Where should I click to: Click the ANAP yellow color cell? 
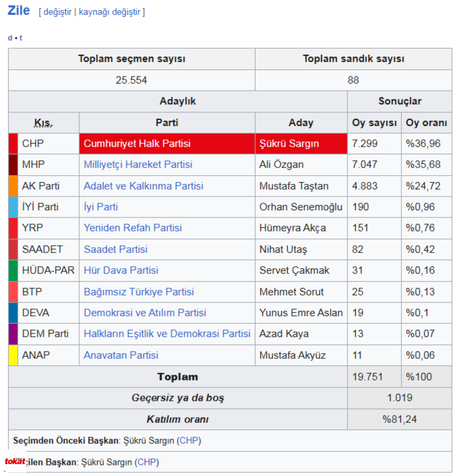coord(13,355)
